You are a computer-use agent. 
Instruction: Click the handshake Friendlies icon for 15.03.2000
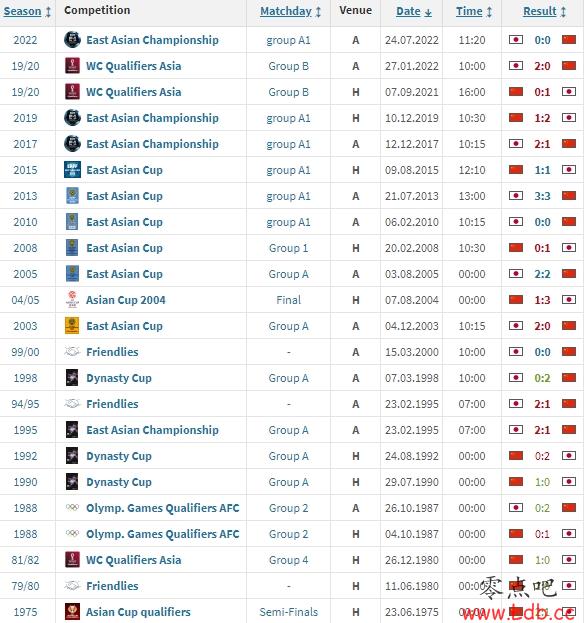pyautogui.click(x=72, y=352)
